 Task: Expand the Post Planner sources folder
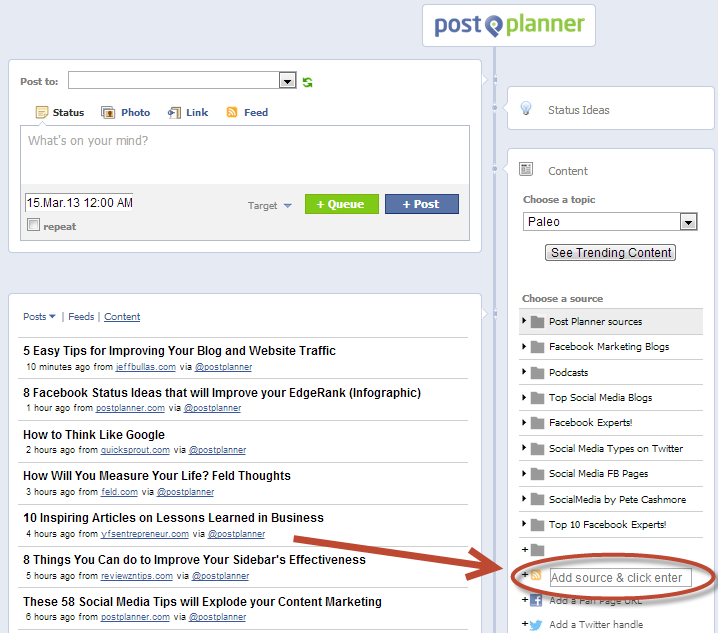tap(524, 321)
